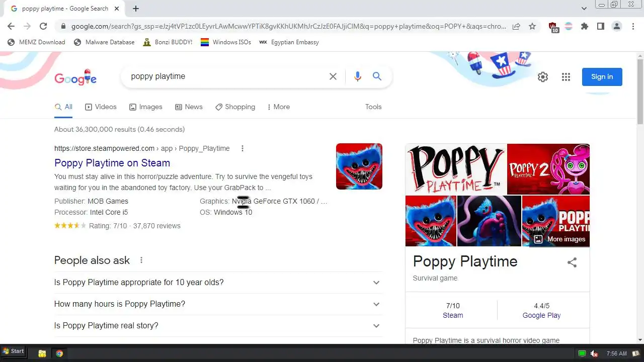Reload the current page
This screenshot has height=362, width=644.
tap(43, 26)
